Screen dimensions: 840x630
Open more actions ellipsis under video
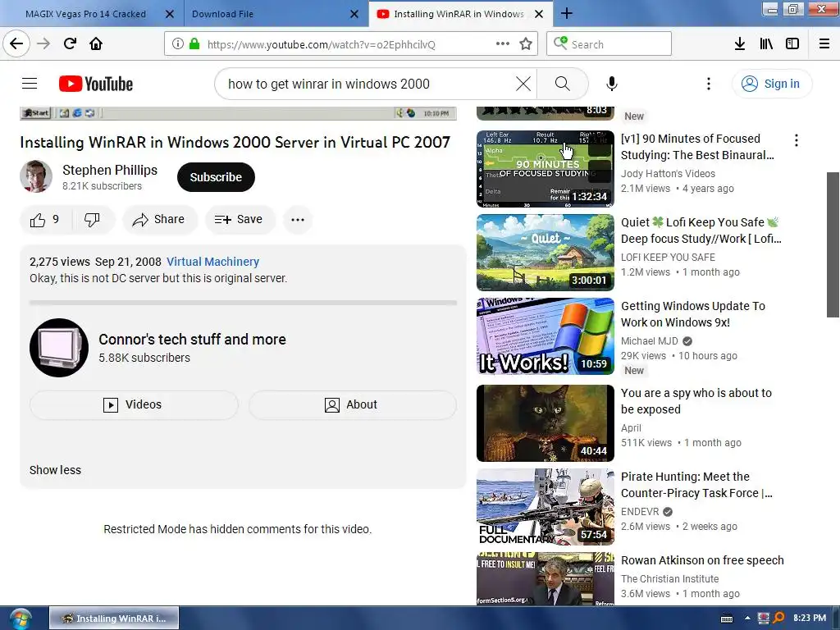point(298,220)
